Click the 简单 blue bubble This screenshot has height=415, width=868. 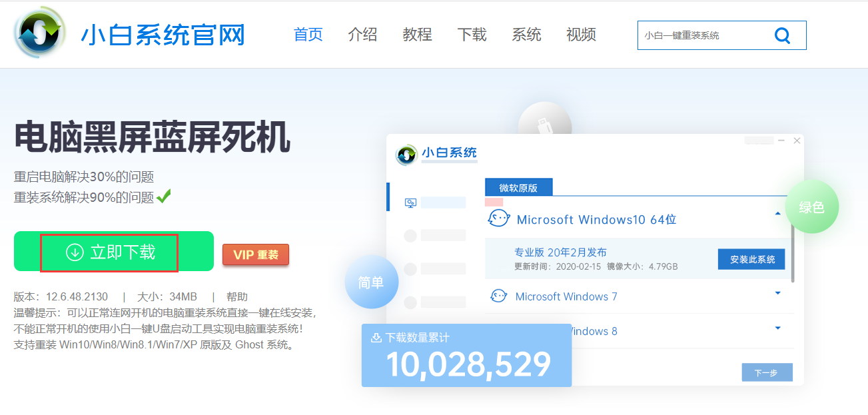[371, 282]
